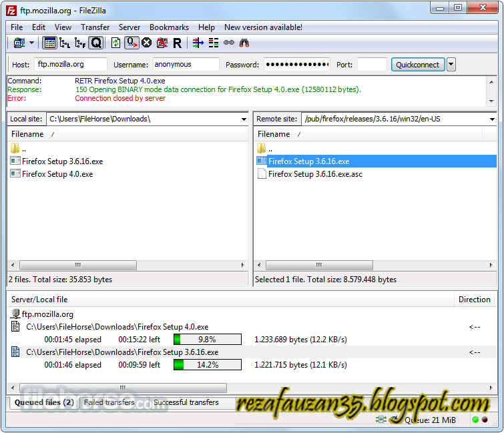Image resolution: width=504 pixels, height=433 pixels.
Task: Select local Firefox Setup 3.6.16.exe file
Action: coord(62,161)
